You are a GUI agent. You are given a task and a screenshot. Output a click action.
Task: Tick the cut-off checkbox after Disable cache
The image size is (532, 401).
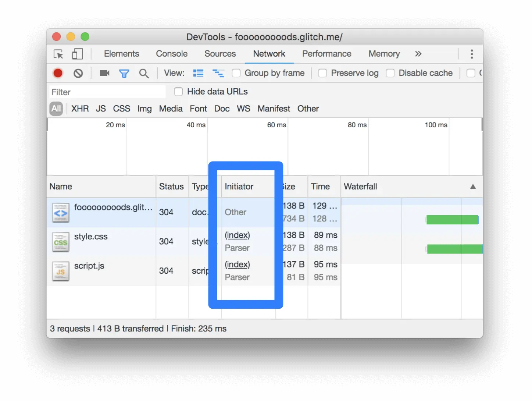pyautogui.click(x=471, y=73)
